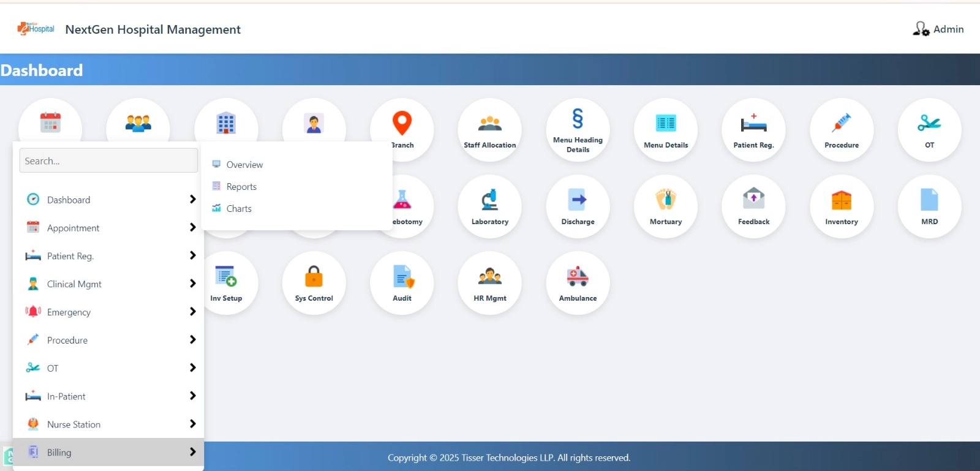
Task: Click the calendar icon tile
Action: coord(50,121)
